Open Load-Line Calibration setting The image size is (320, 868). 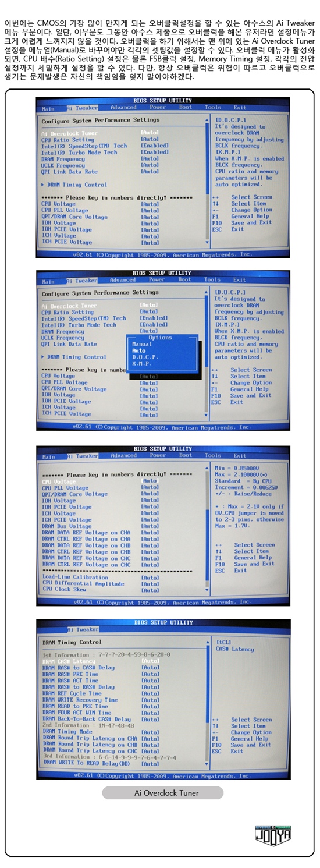(x=100, y=577)
